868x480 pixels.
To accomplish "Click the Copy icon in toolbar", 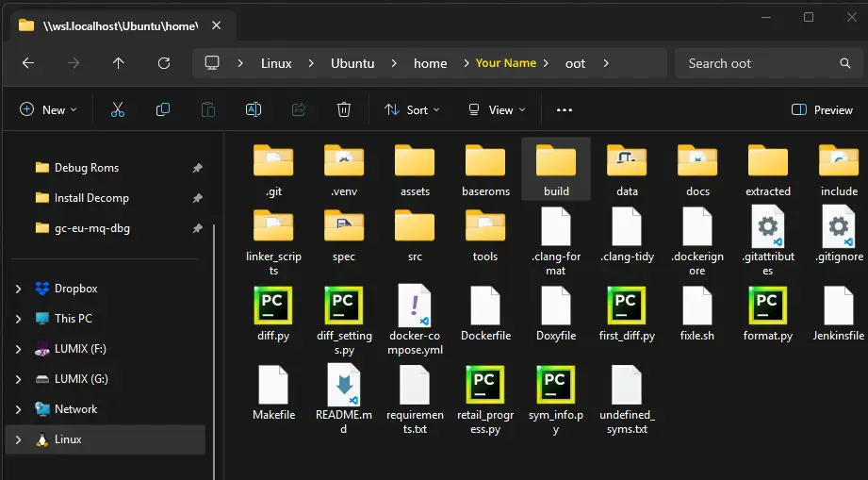I will tap(163, 109).
